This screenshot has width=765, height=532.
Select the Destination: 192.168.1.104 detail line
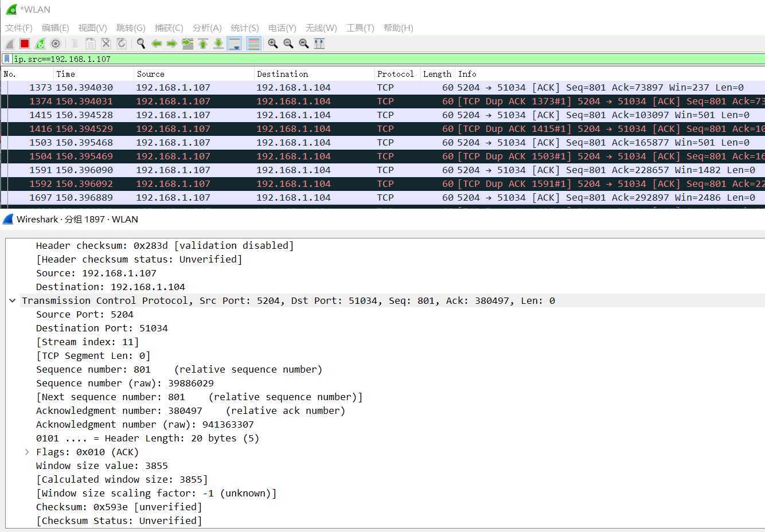(x=110, y=287)
